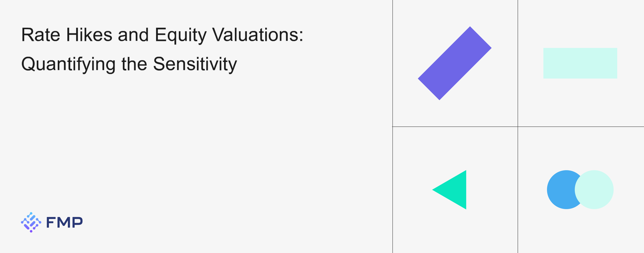Click the pale cyan horizontal rectangle
This screenshot has height=253, width=644.
coord(580,63)
